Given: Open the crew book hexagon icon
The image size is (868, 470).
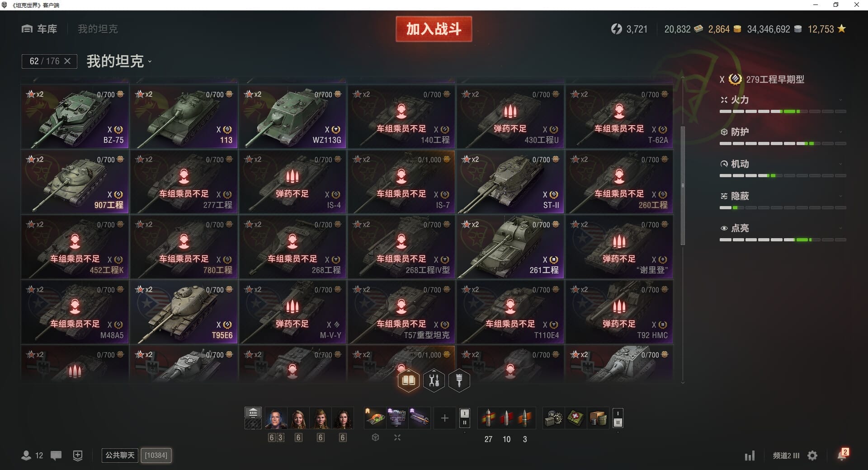Looking at the screenshot, I should [x=409, y=381].
